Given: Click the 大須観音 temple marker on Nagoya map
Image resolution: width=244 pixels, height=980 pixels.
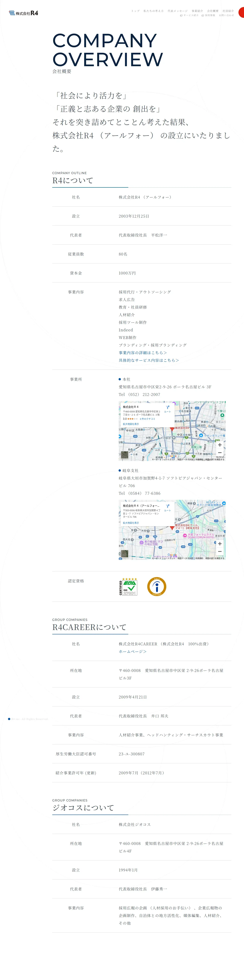Looking at the screenshot, I should 173,437.
